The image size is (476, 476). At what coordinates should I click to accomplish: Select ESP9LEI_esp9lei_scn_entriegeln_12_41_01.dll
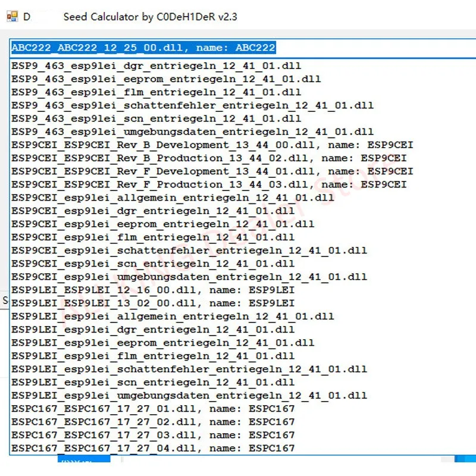[153, 383]
